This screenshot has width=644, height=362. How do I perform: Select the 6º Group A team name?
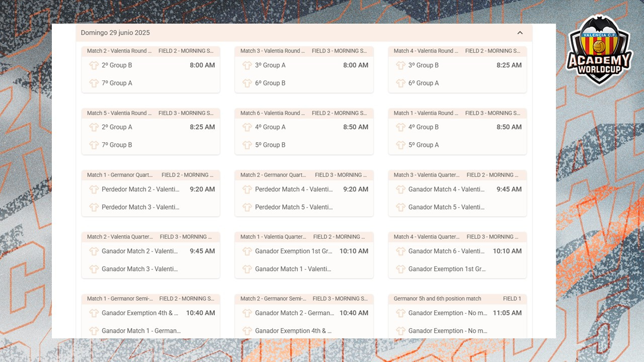click(x=424, y=83)
